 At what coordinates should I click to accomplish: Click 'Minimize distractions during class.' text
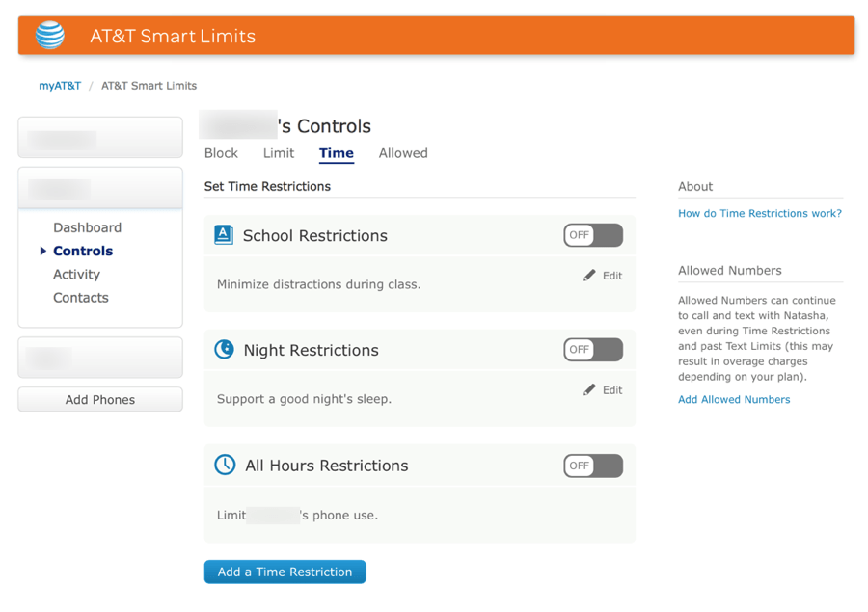(319, 284)
